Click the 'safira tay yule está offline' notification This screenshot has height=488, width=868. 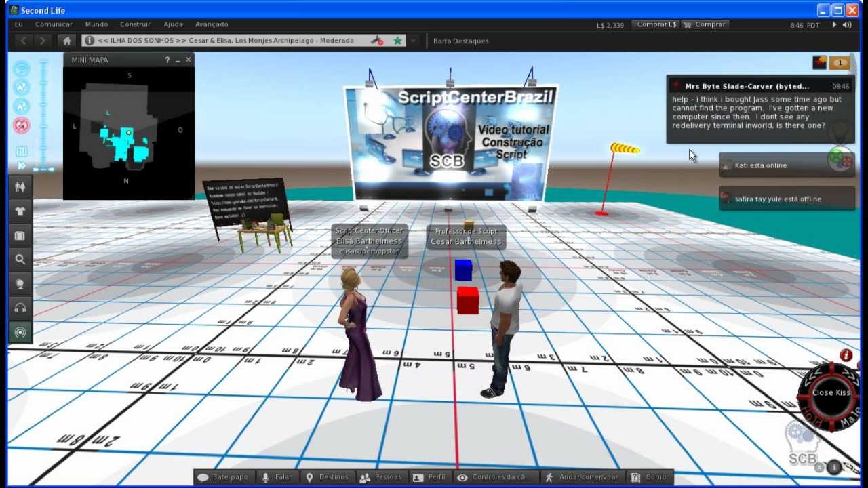click(x=786, y=199)
